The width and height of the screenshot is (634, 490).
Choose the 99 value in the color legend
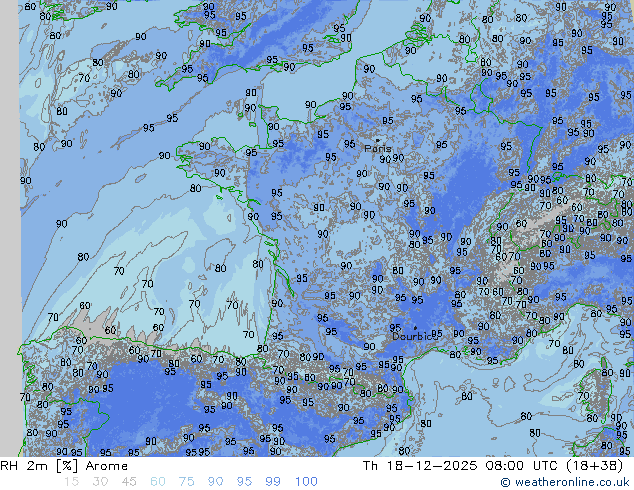pyautogui.click(x=273, y=482)
